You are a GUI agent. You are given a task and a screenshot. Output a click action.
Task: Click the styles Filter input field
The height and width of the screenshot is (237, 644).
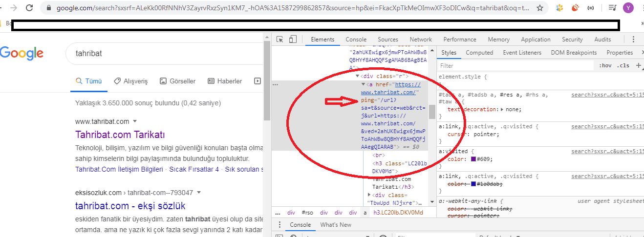pyautogui.click(x=513, y=65)
